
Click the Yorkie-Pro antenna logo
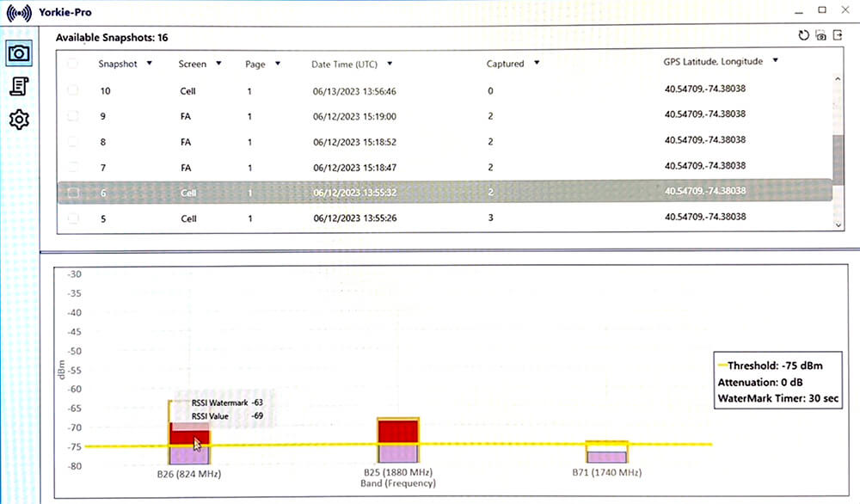point(18,12)
